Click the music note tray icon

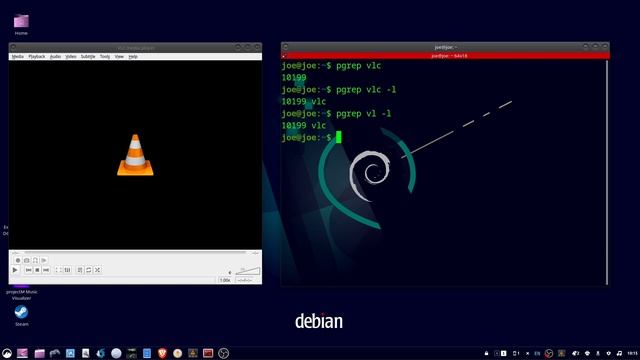coord(619,353)
